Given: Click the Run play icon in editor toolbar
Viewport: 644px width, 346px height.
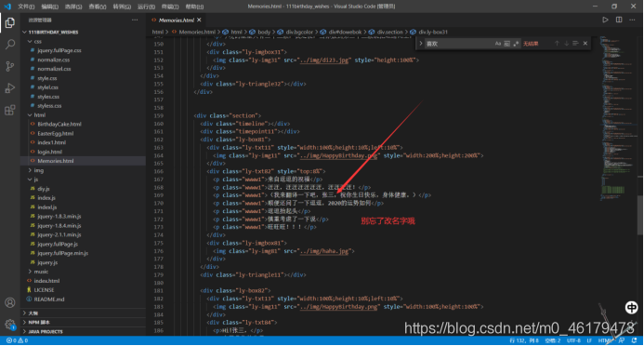Looking at the screenshot, I should [605, 20].
